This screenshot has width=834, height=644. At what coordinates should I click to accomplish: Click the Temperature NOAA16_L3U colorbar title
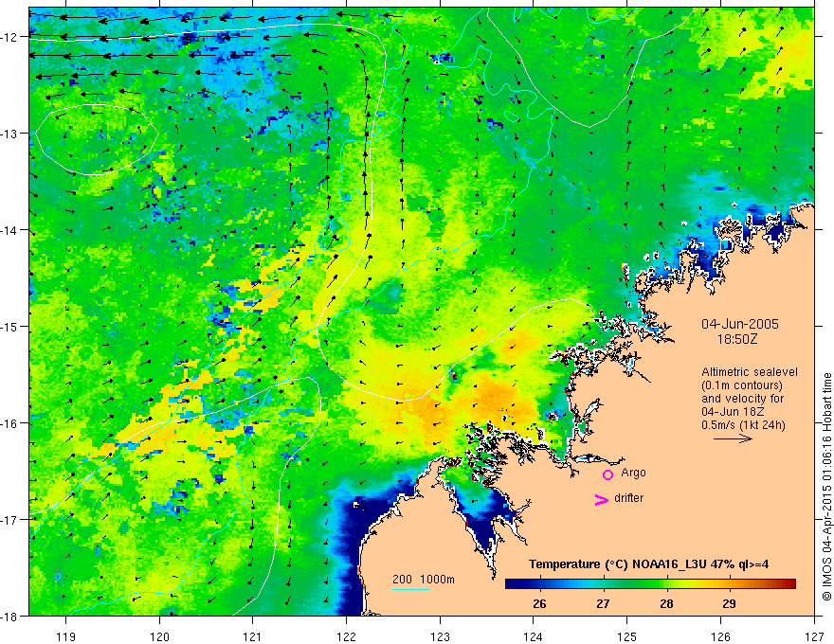coord(648,563)
